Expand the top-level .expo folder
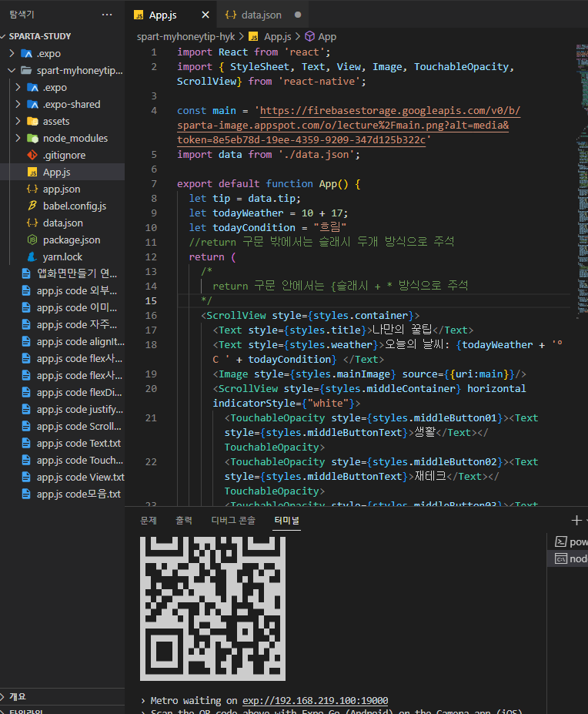The width and height of the screenshot is (588, 714). pyautogui.click(x=12, y=53)
